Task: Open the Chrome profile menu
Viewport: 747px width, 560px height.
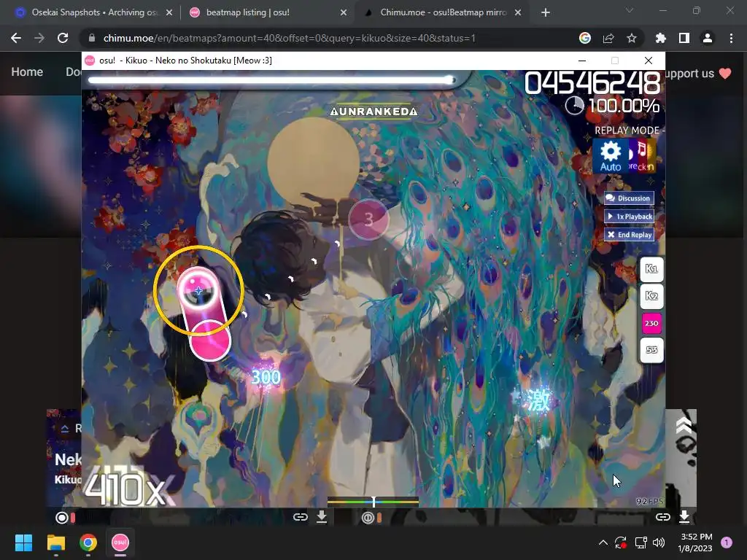Action: point(708,38)
